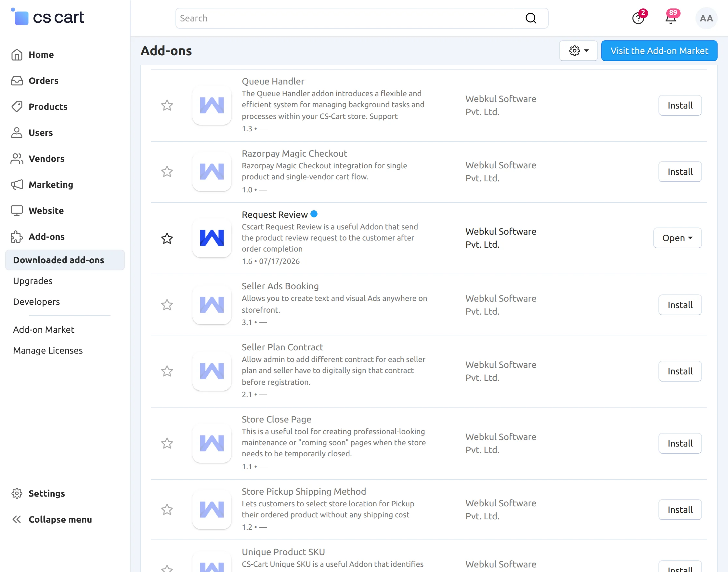The height and width of the screenshot is (572, 728).
Task: Select Upgrades in the sidebar
Action: pos(33,281)
